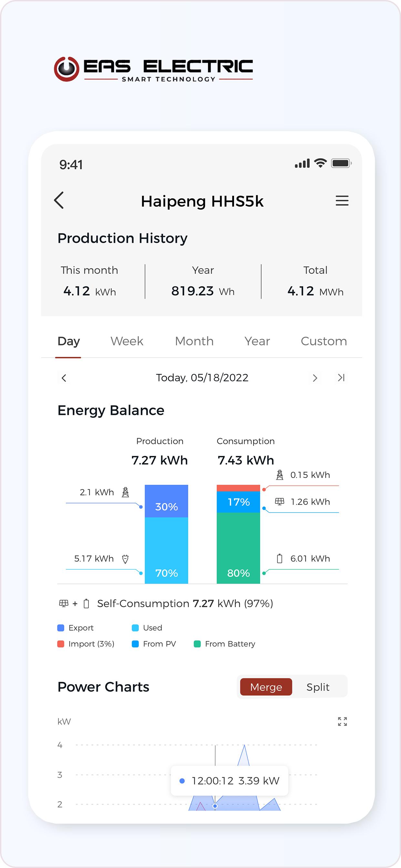Viewport: 401px width, 868px height.
Task: Open the hamburger menu icon
Action: tap(342, 201)
